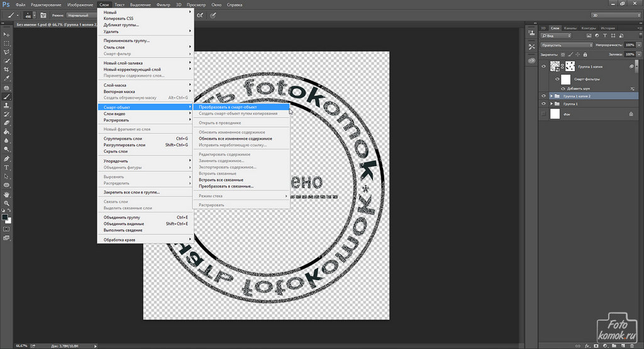Open the tool presets collapsed panel icon
This screenshot has height=349, width=644.
(x=532, y=47)
